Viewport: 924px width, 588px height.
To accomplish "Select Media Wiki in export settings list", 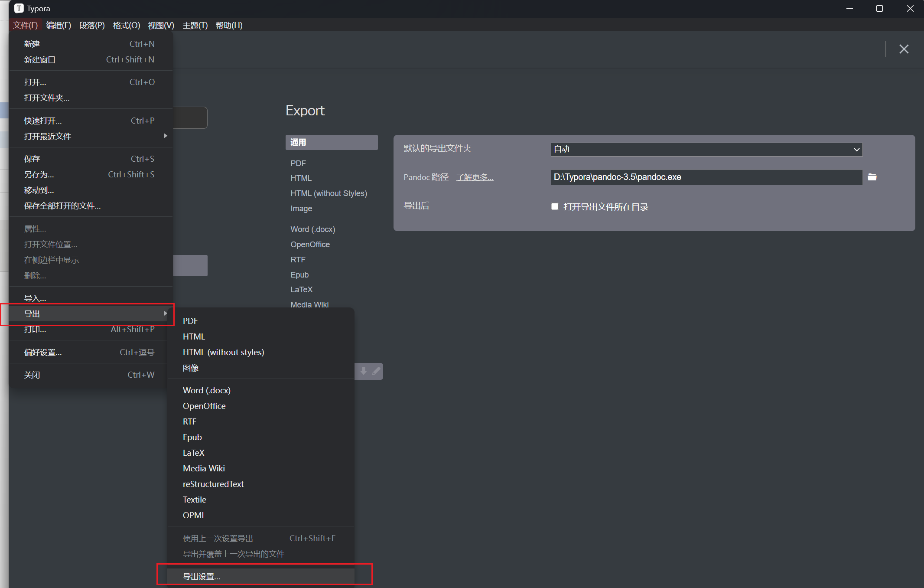I will 310,304.
